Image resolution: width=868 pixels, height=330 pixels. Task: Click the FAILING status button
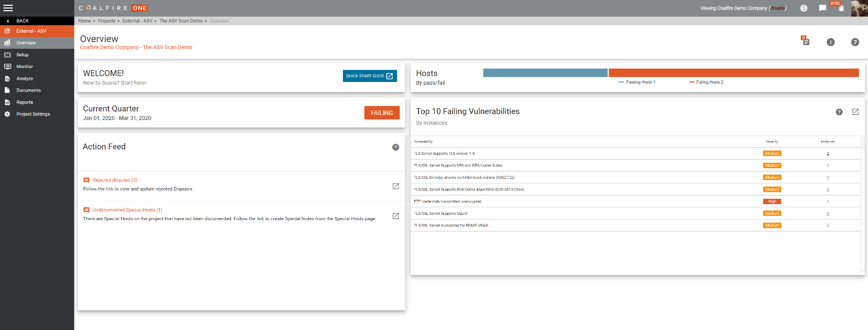click(382, 112)
